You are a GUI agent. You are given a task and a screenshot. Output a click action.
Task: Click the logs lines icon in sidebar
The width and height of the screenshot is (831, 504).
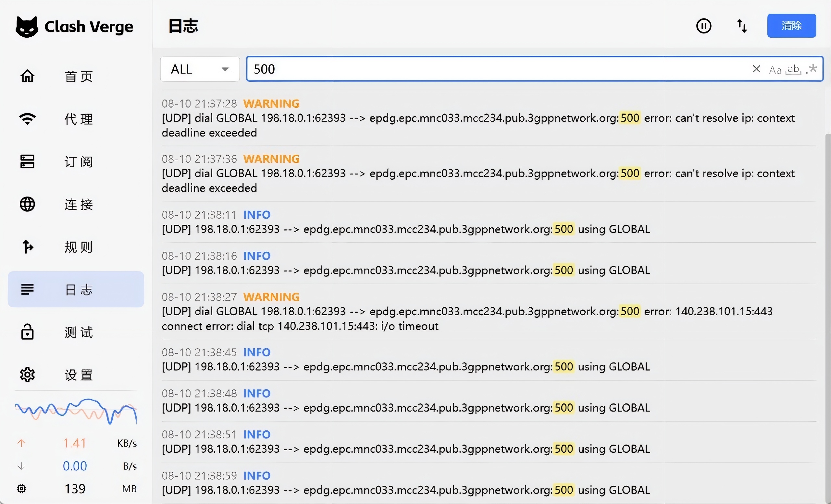coord(27,289)
